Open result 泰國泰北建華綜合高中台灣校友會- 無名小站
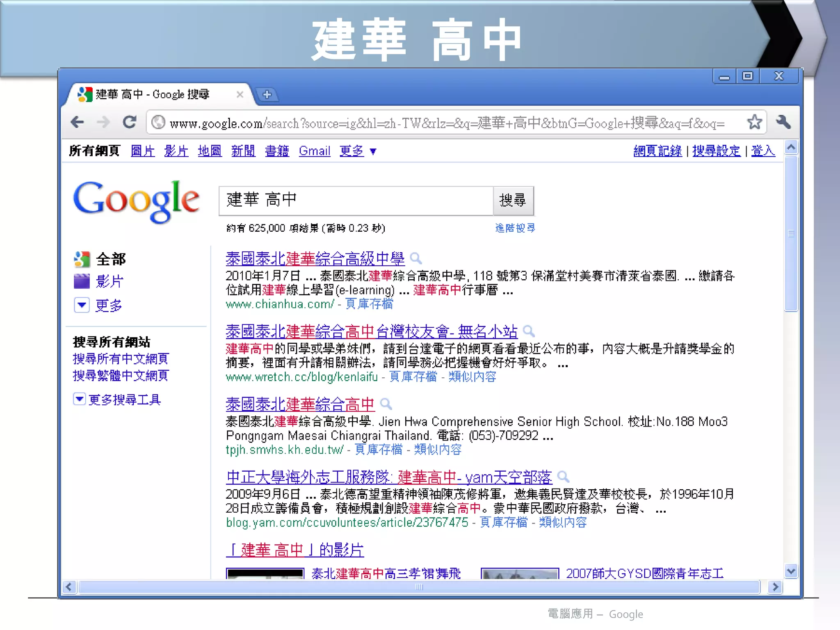This screenshot has height=630, width=840. (372, 331)
